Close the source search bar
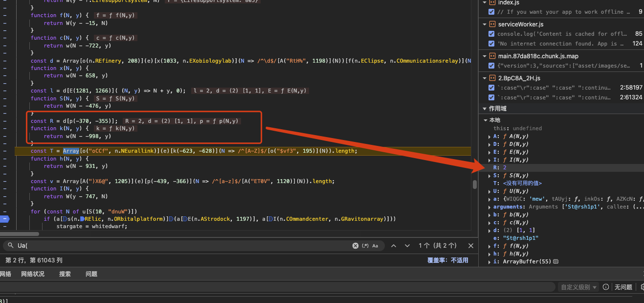This screenshot has width=644, height=303. [x=471, y=246]
